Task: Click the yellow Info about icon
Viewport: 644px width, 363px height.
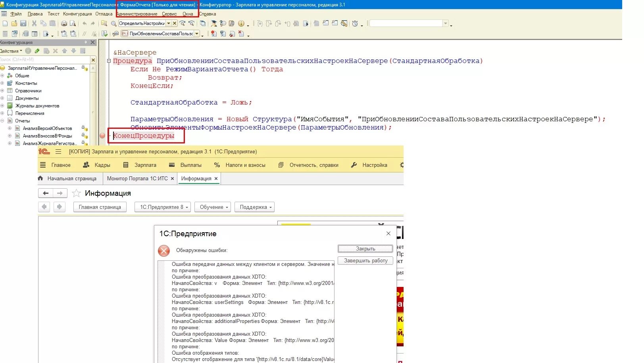Action: point(241,23)
